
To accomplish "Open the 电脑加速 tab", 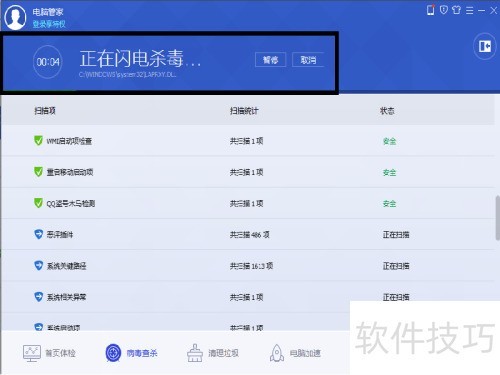I will click(295, 353).
